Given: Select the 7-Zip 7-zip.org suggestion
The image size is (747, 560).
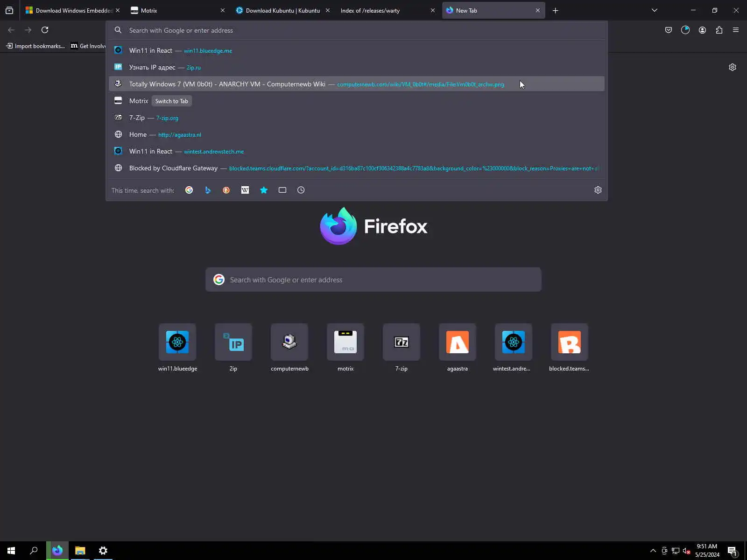Looking at the screenshot, I should point(357,118).
